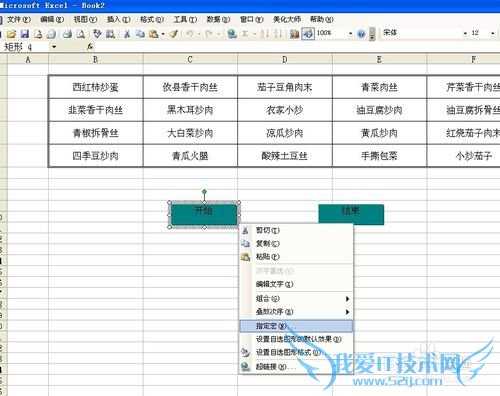Screen dimensions: 500x396
Task: Open the Research tool icon
Action: [x=110, y=34]
